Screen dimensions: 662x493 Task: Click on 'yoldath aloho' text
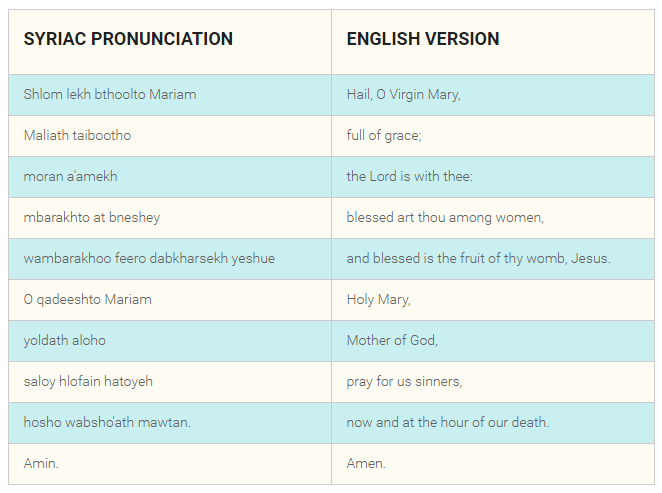pos(64,340)
